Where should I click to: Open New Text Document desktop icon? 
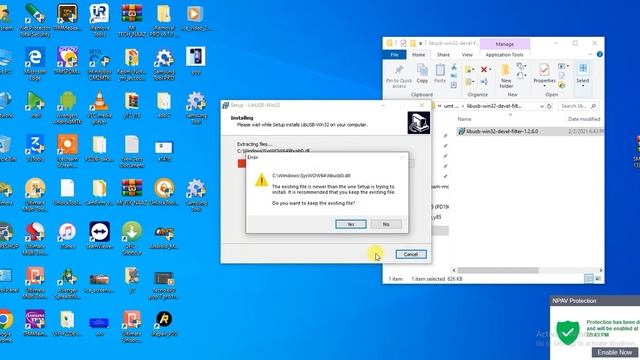click(x=132, y=151)
